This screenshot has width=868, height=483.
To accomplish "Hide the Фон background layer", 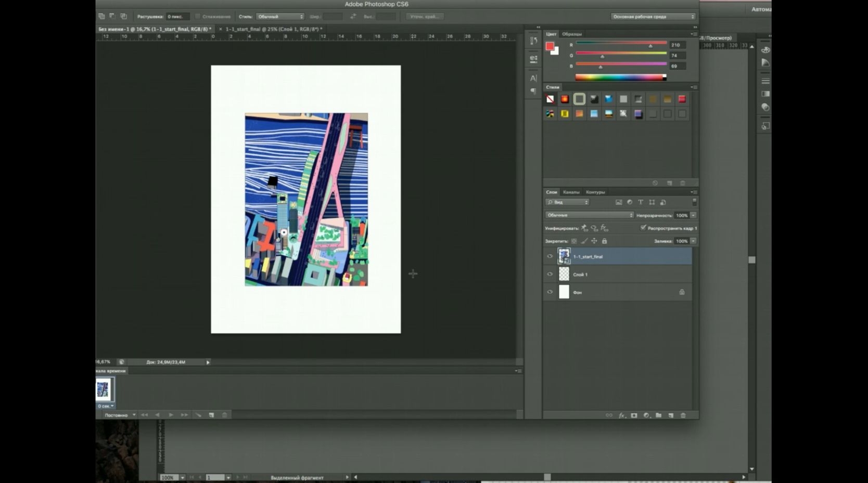I will [550, 292].
